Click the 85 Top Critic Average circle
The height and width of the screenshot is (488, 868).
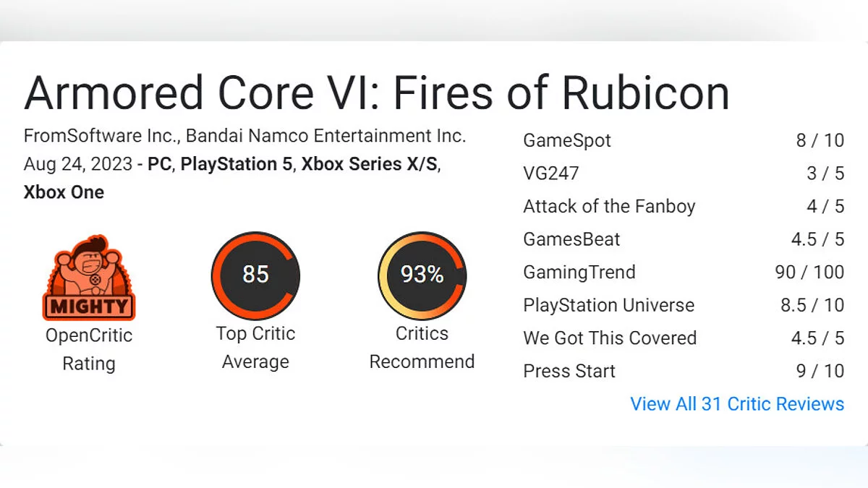coord(255,275)
